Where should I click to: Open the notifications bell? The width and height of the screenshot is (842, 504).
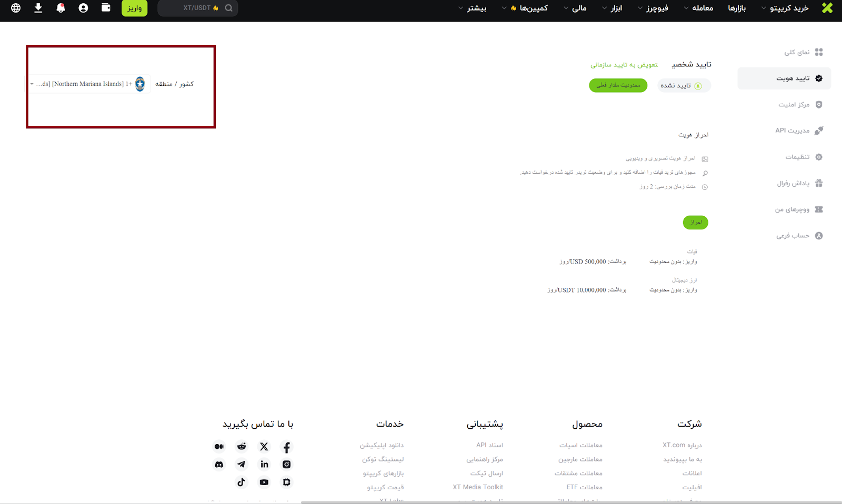pos(61,8)
